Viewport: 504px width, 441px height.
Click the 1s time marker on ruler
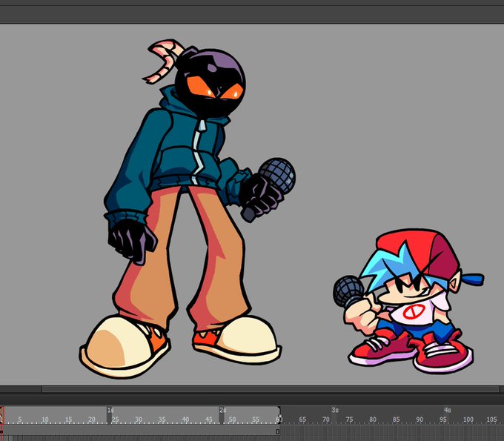[x=110, y=410]
